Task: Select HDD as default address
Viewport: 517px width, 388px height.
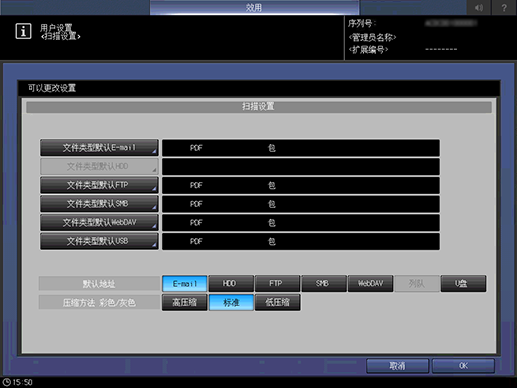Action: 231,284
